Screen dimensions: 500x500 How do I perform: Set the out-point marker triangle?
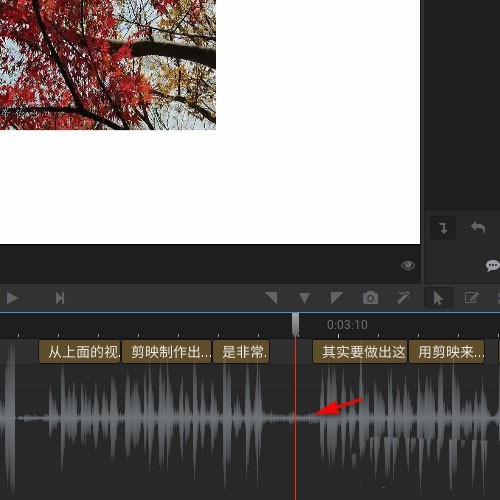tap(336, 298)
